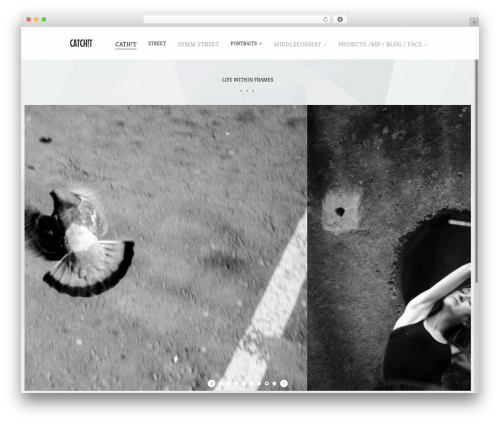Screen dimensions: 500x423
Task: Select the third slideshow pagination dot
Action: click(x=236, y=383)
